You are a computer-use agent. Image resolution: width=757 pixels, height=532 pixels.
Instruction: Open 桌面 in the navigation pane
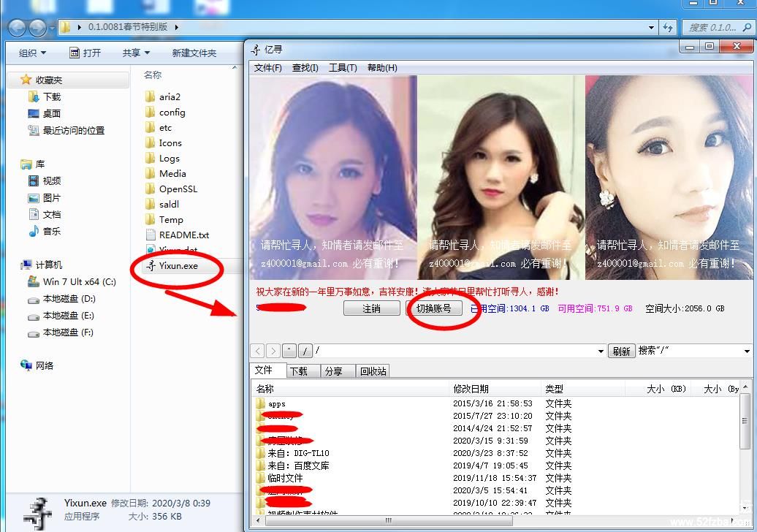click(x=45, y=113)
